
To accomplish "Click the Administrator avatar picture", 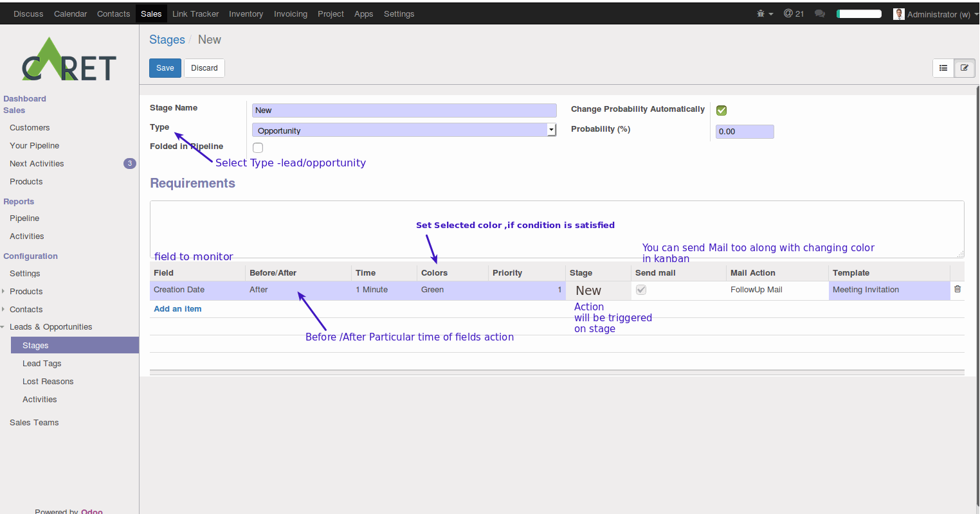I will (x=898, y=14).
